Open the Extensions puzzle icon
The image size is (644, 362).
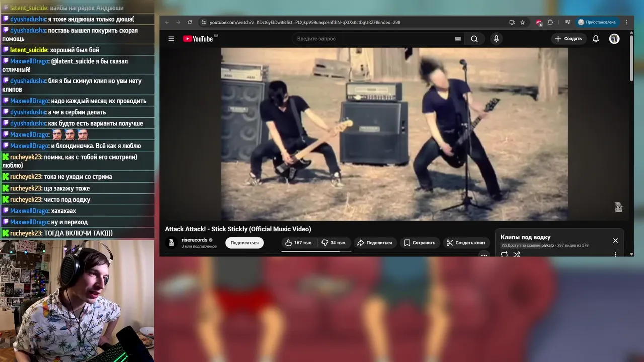550,22
